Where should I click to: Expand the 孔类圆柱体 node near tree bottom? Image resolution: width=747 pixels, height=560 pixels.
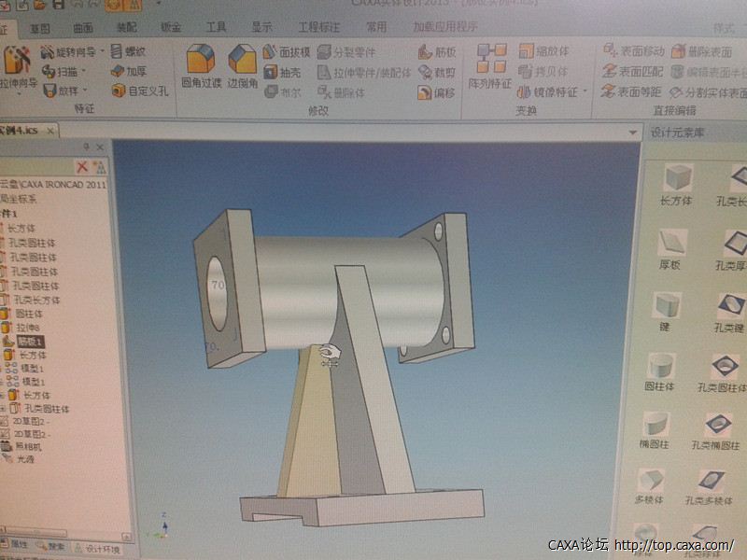(x=4, y=408)
